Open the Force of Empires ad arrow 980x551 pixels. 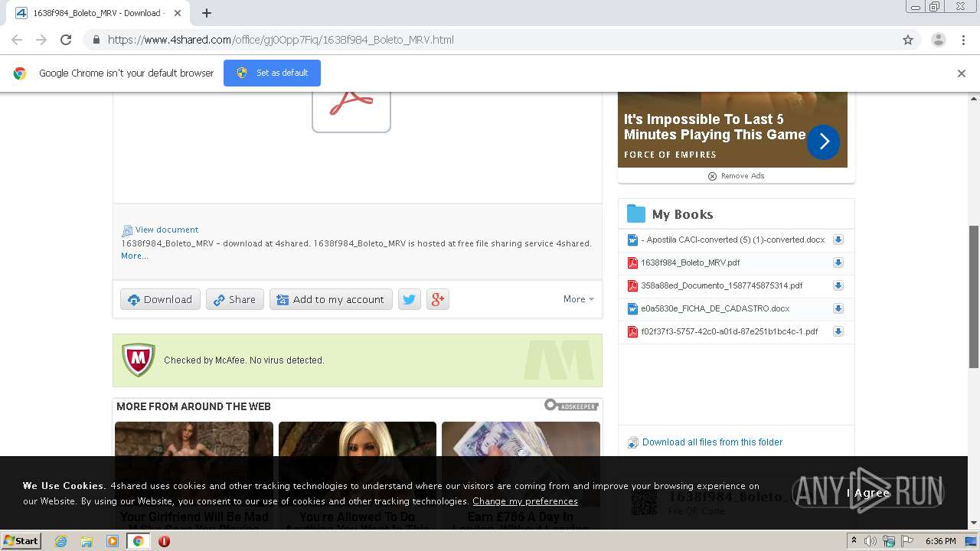click(x=824, y=142)
